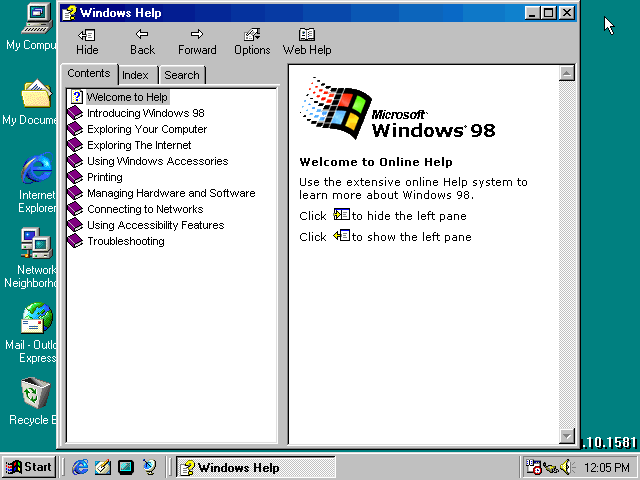The image size is (640, 480).
Task: Click the 12:05 PM clock
Action: [x=606, y=467]
